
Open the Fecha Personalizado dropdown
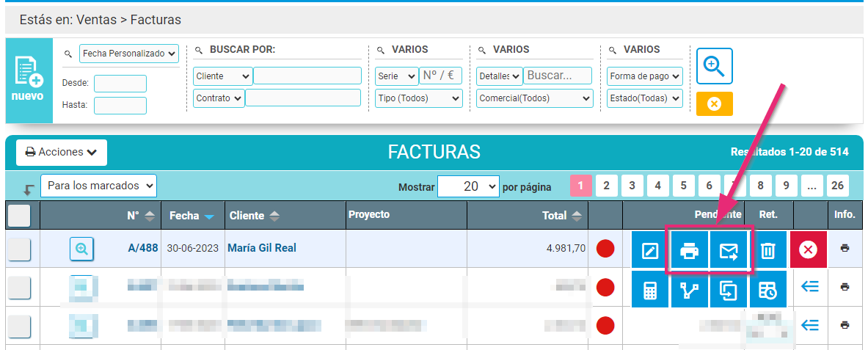point(129,54)
